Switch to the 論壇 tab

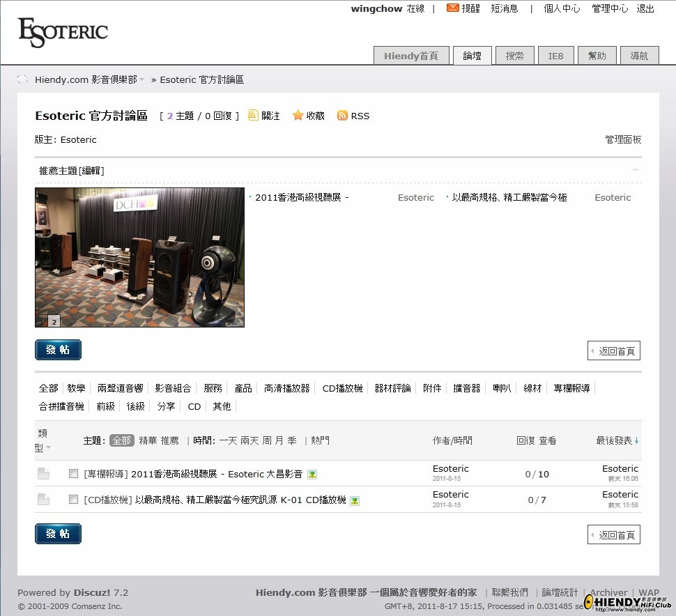(x=472, y=56)
